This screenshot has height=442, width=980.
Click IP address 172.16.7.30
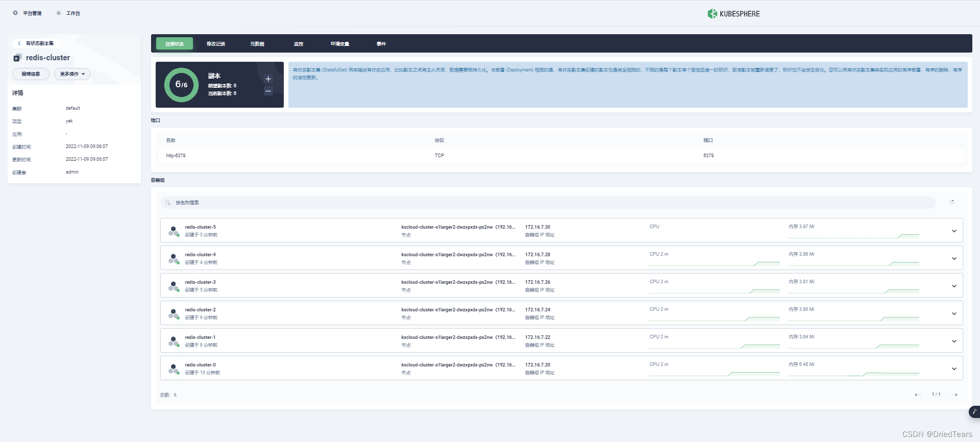537,227
